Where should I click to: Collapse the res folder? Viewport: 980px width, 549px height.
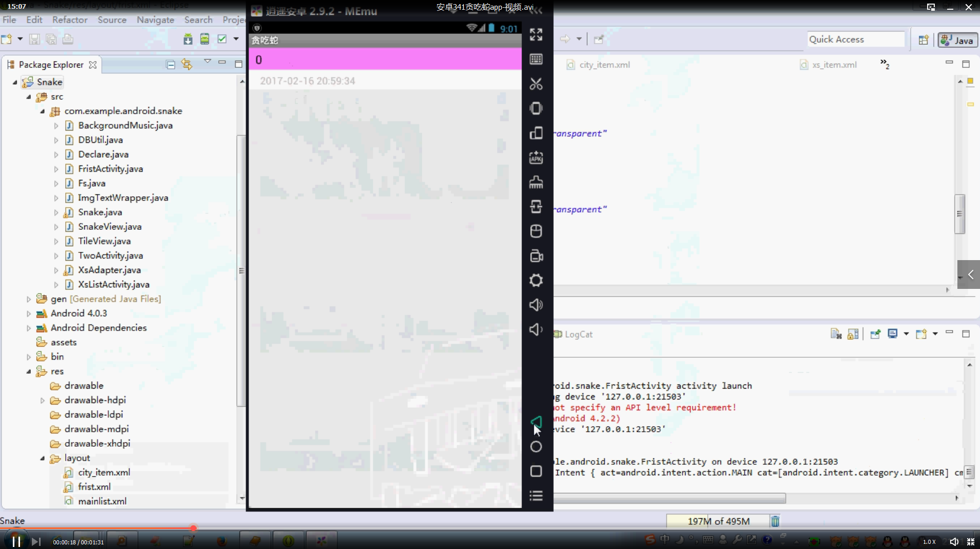tap(29, 371)
